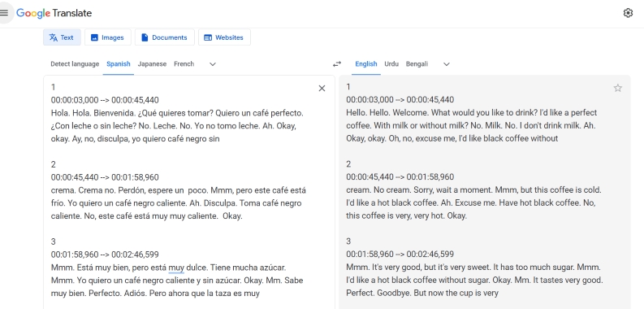Switch to Images translation mode
The height and width of the screenshot is (309, 644).
108,37
